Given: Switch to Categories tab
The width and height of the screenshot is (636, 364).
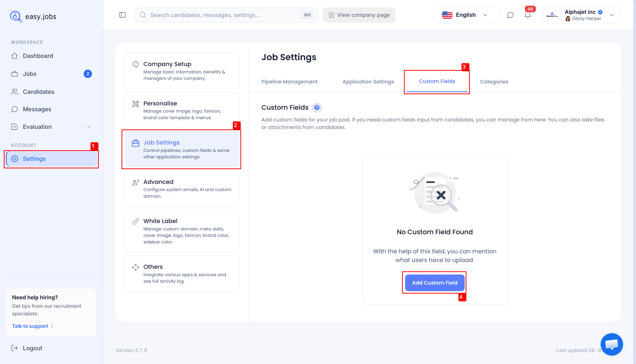Looking at the screenshot, I should [x=494, y=82].
